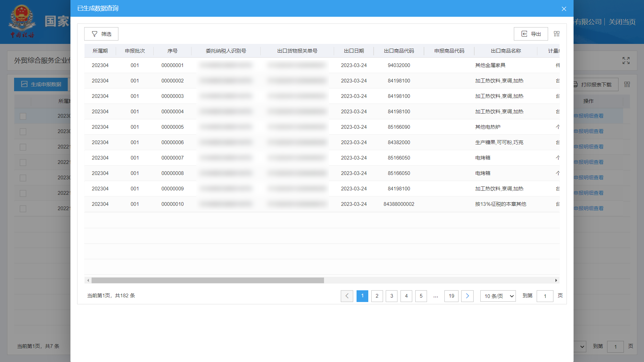Click right arrow of horizontal scrollbar
Image resolution: width=644 pixels, height=362 pixels.
pos(556,280)
